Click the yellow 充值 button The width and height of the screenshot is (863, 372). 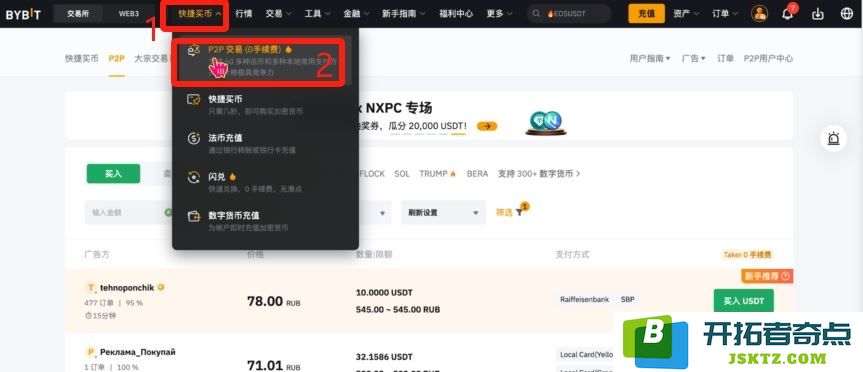(x=646, y=14)
